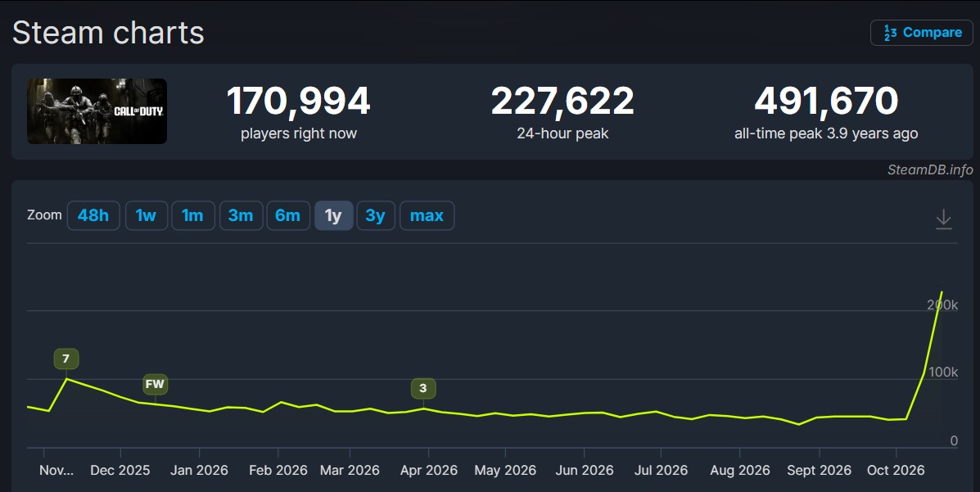Click the "Jan 2026" axis label
This screenshot has width=980, height=492.
tap(200, 470)
